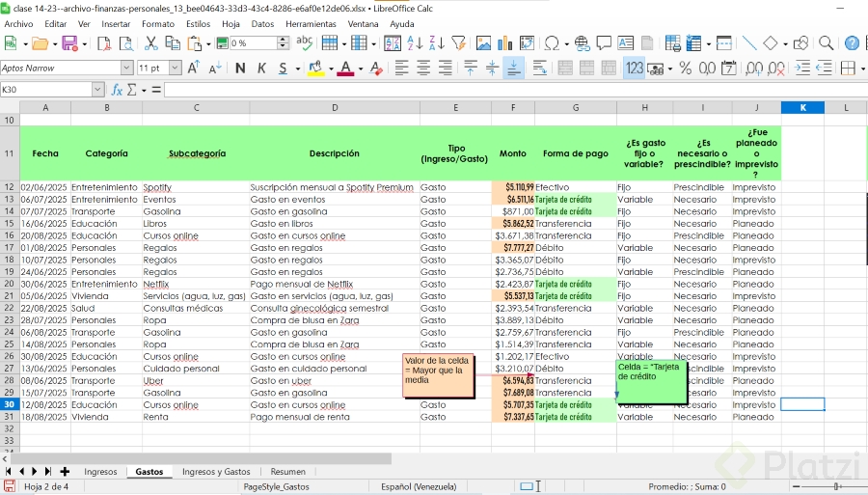This screenshot has height=495, width=868.
Task: Click the Cut scissors icon
Action: (150, 43)
